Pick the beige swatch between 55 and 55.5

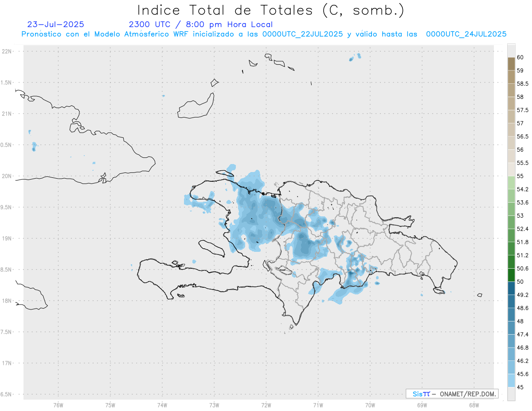pyautogui.click(x=511, y=169)
